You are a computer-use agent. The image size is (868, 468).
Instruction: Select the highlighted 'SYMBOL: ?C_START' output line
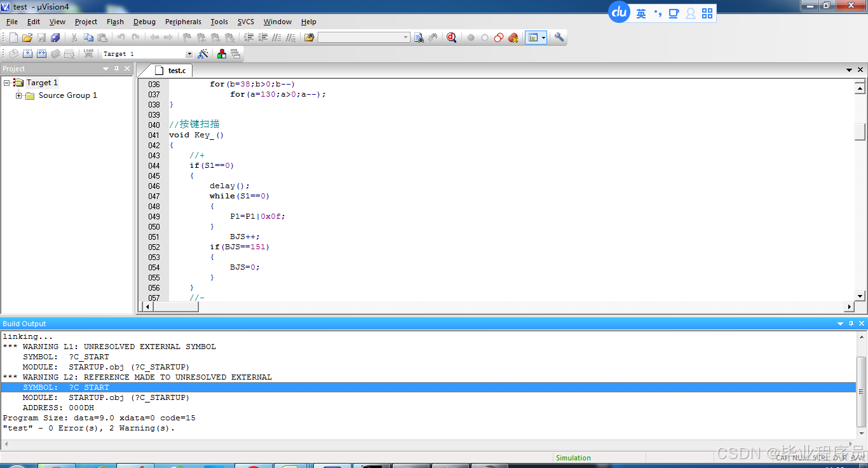click(x=429, y=387)
